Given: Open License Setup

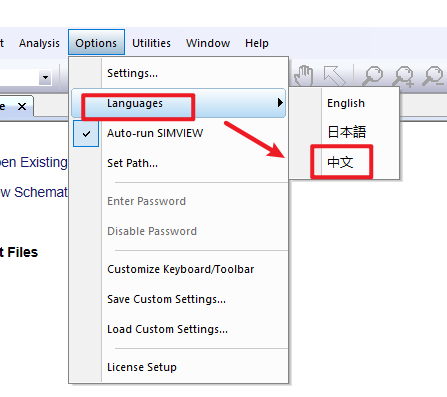Looking at the screenshot, I should (179, 367).
